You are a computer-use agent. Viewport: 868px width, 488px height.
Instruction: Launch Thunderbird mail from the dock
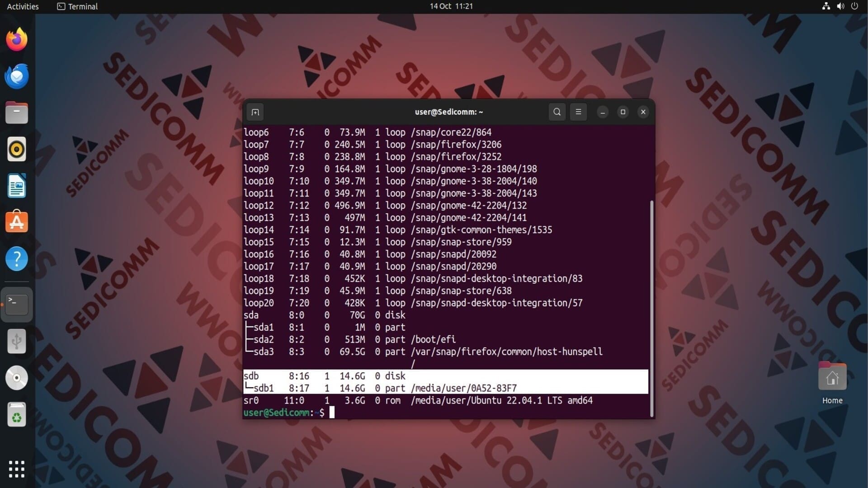tap(17, 76)
